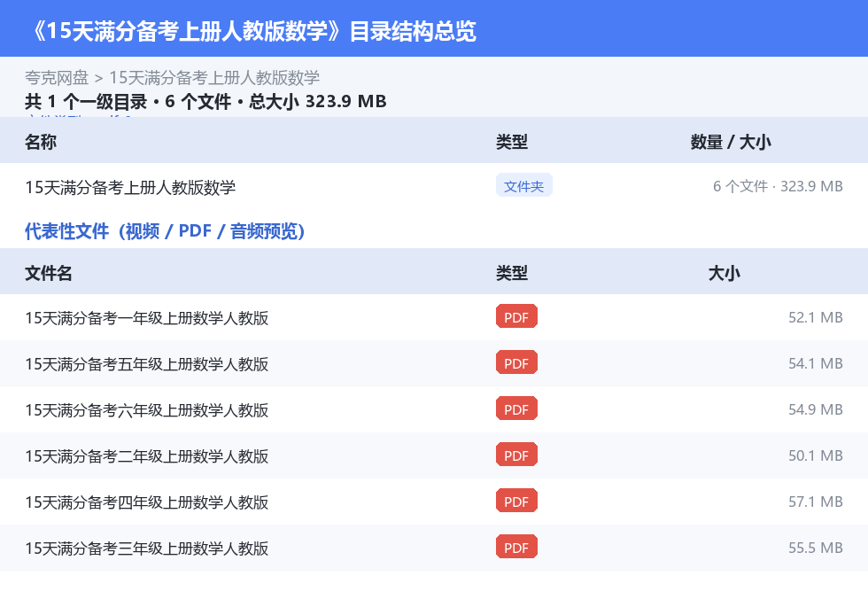Click PDF badge for 一年级 file
This screenshot has width=868, height=599.
click(x=516, y=316)
